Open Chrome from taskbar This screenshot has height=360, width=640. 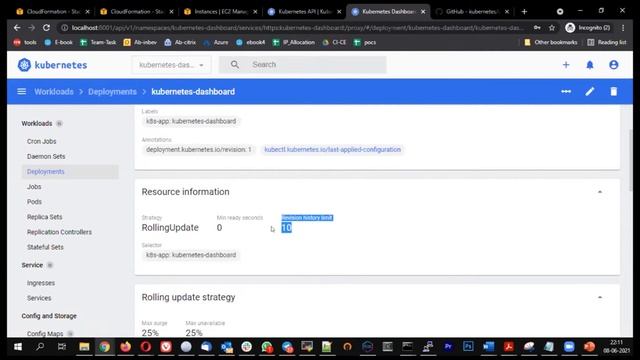click(104, 347)
